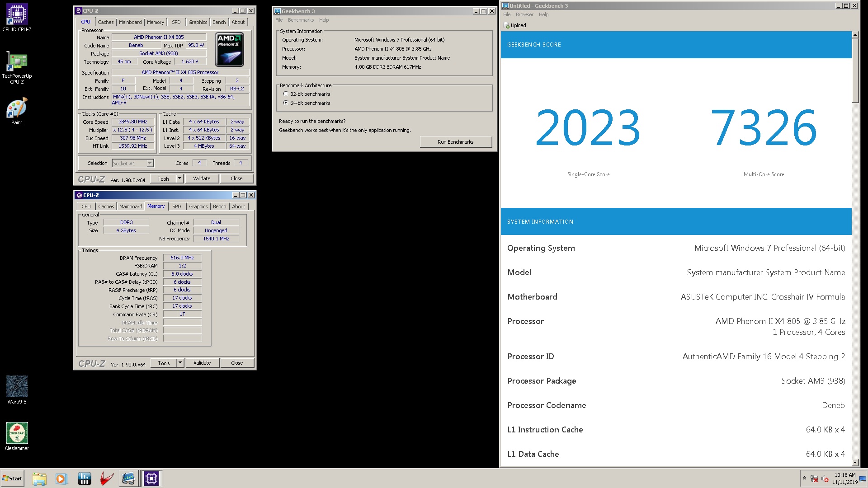Select 64-bit benchmarks option

pyautogui.click(x=286, y=103)
